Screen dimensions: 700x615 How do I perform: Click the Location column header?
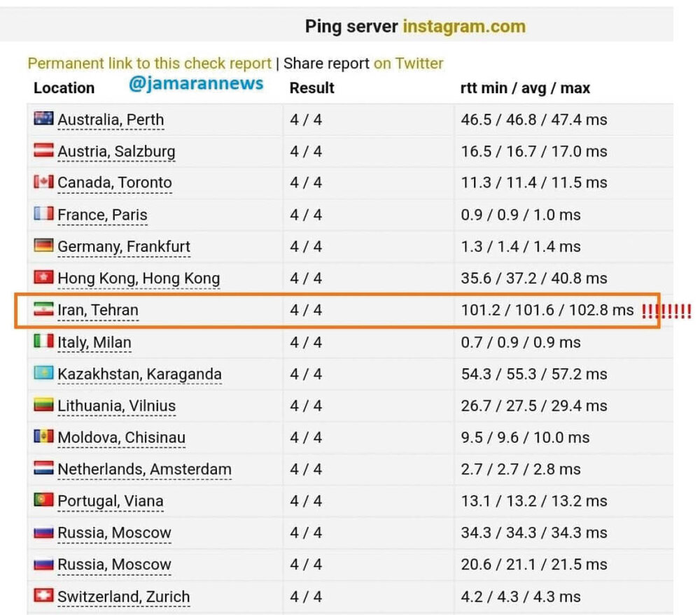[x=64, y=88]
